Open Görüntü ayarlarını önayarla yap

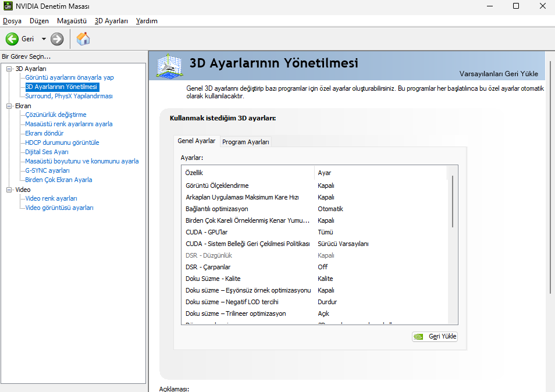point(69,77)
